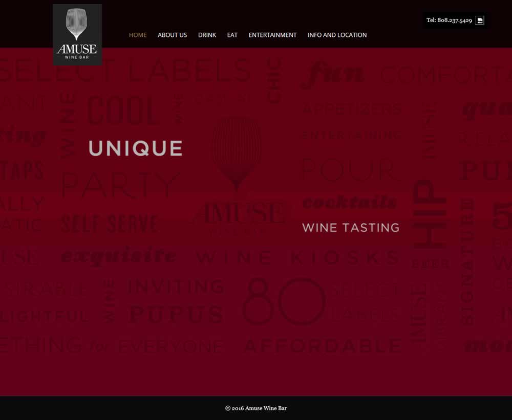512x420 pixels.
Task: Click the faded COOL word in background
Action: pyautogui.click(x=122, y=110)
